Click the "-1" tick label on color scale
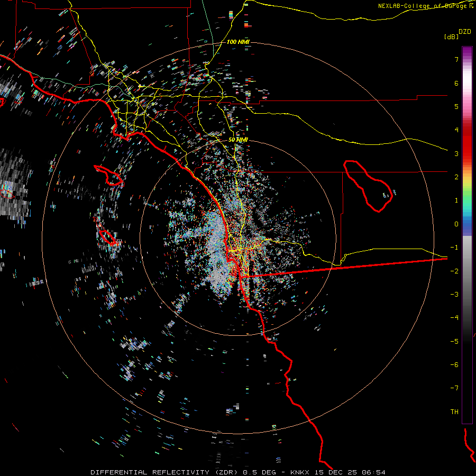The height and width of the screenshot is (476, 476). click(454, 248)
